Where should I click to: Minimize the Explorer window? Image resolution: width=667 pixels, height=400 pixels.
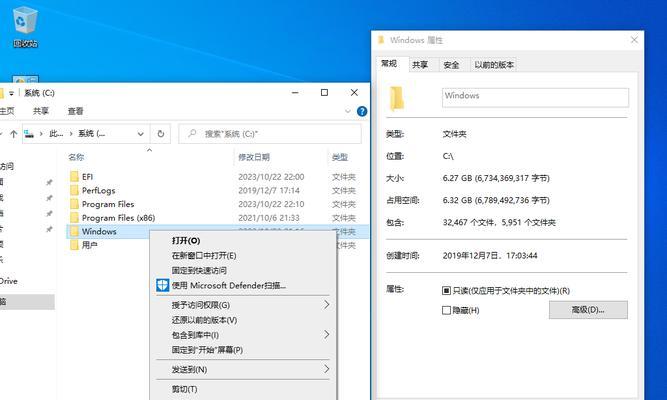pyautogui.click(x=295, y=92)
